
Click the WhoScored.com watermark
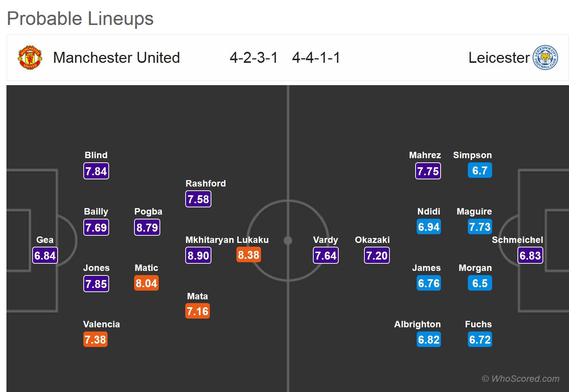click(521, 378)
